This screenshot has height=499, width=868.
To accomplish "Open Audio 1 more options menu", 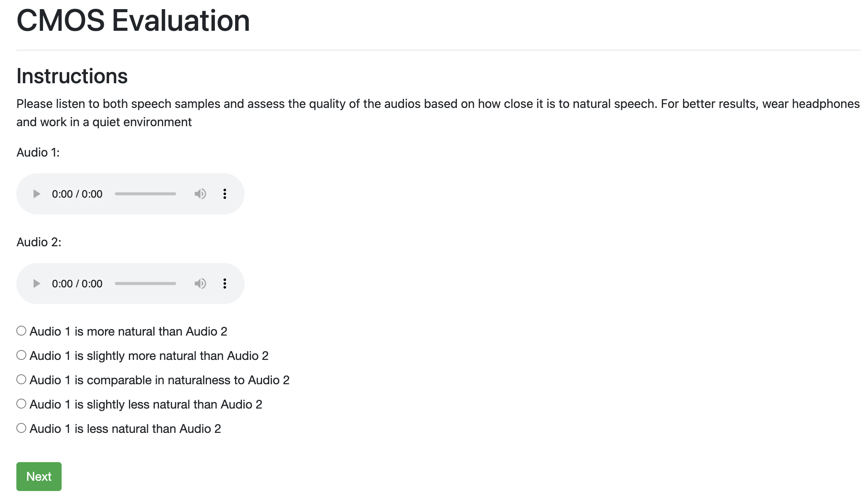I will click(225, 194).
